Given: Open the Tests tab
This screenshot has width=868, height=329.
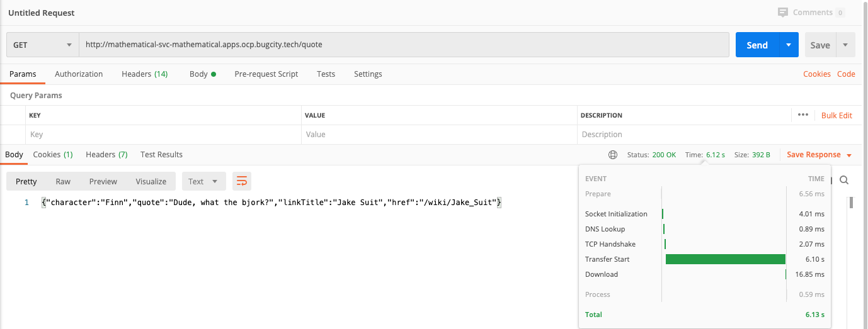Looking at the screenshot, I should [326, 74].
